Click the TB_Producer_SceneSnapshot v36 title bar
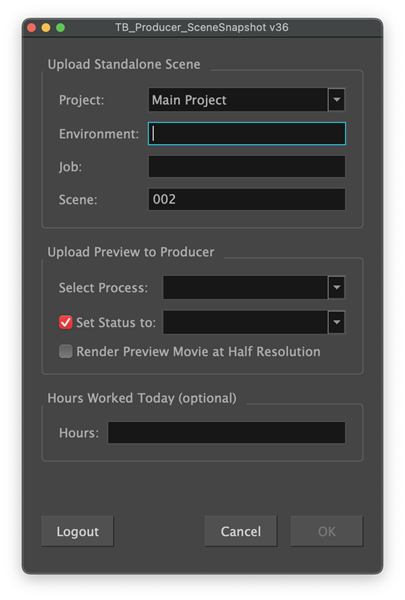 (x=202, y=28)
